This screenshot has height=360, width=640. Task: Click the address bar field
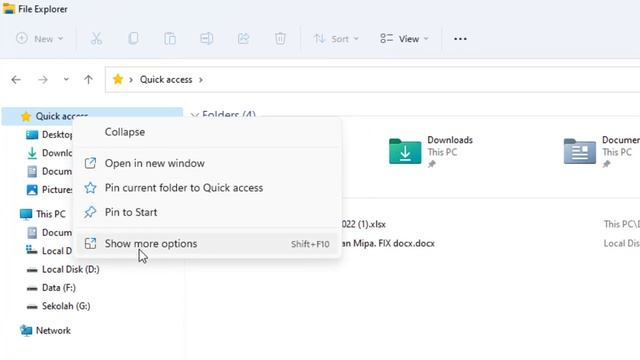click(x=372, y=80)
